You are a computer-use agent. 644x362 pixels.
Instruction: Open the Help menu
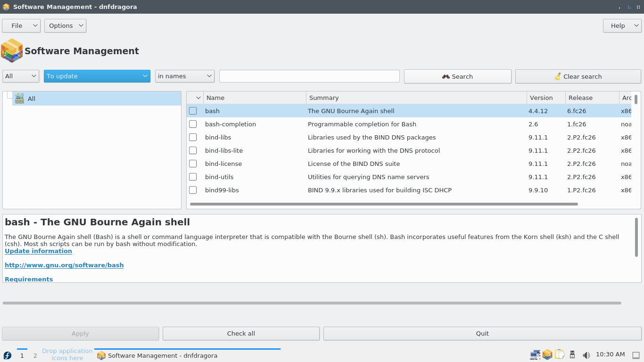(x=622, y=25)
